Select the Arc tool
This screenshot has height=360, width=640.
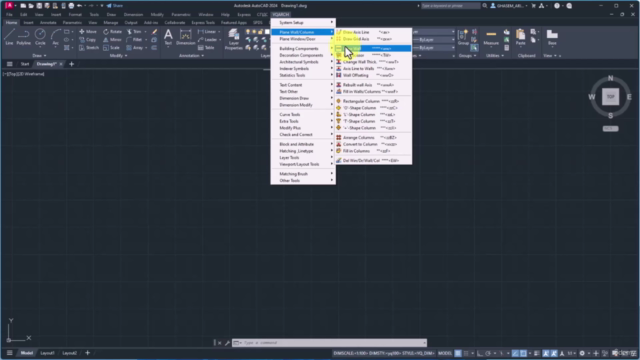point(56,37)
